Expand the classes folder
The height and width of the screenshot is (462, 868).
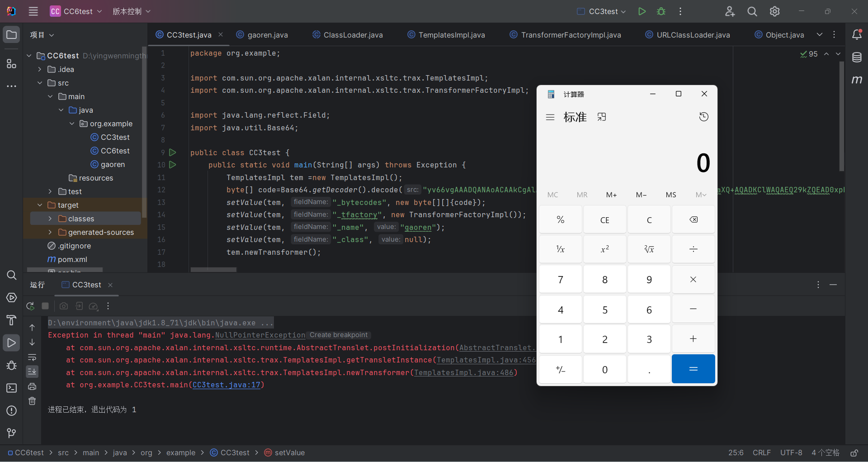pyautogui.click(x=50, y=219)
